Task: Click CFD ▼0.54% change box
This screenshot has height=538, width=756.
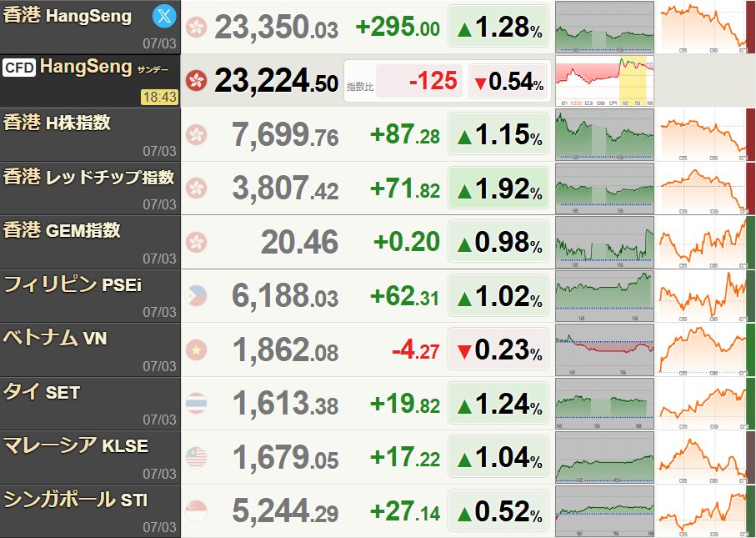Action: tap(509, 81)
